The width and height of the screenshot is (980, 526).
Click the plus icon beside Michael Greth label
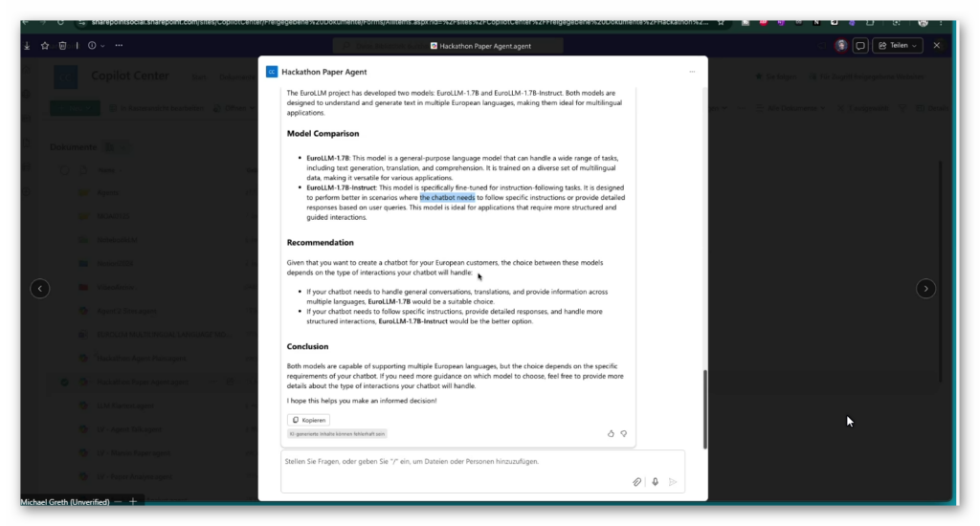pos(133,502)
